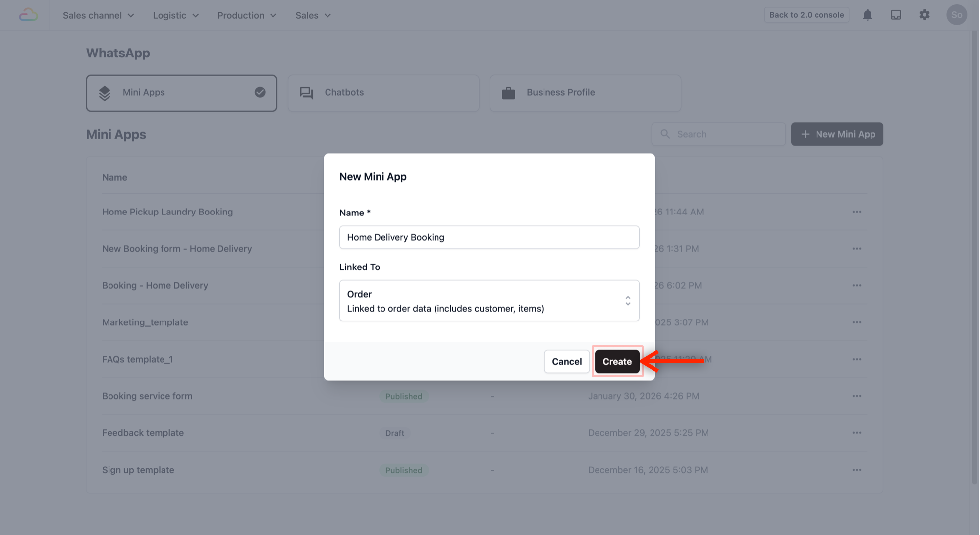Click the Business Profile briefcase icon
The width and height of the screenshot is (980, 535).
click(508, 93)
